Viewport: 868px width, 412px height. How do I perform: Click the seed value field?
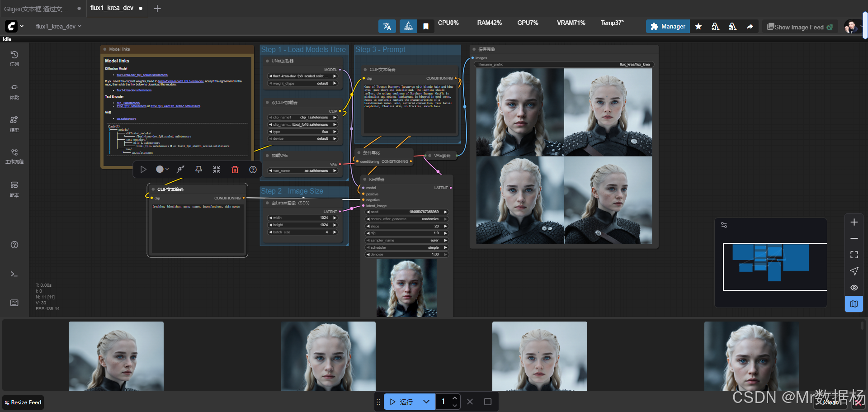tap(407, 212)
